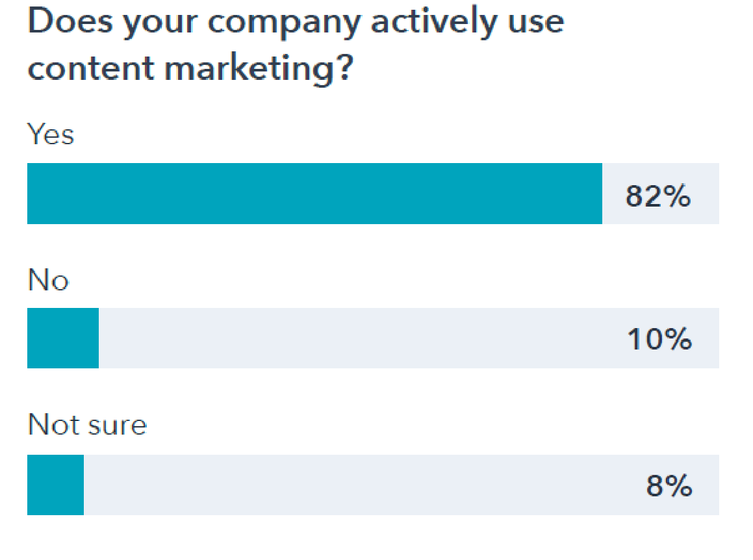Select the "Yes" answer label
This screenshot has width=753, height=560.
click(x=51, y=135)
